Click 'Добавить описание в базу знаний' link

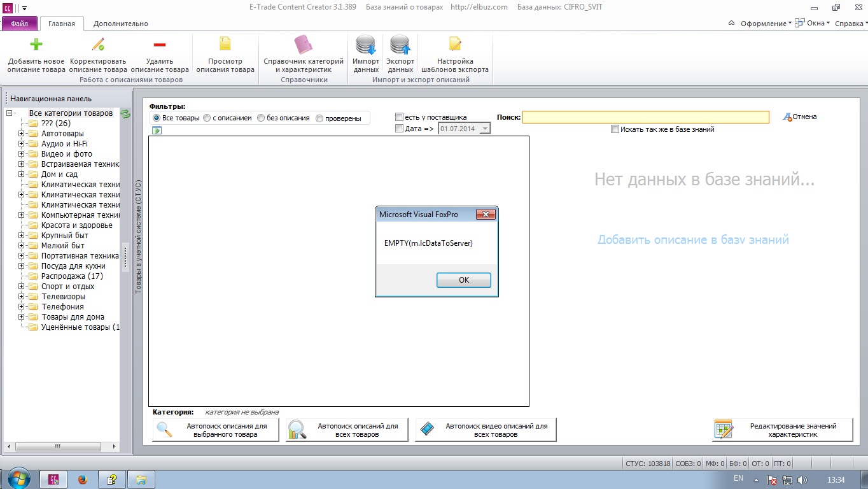(x=693, y=240)
